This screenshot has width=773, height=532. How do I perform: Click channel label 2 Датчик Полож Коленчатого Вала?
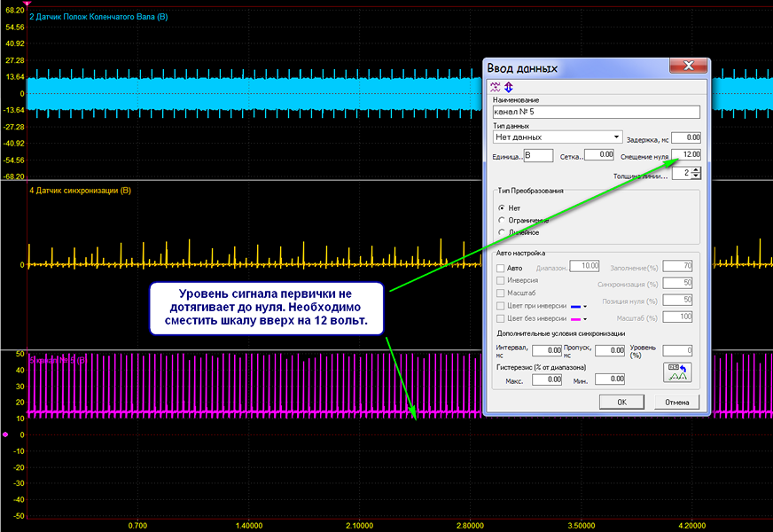[x=98, y=17]
